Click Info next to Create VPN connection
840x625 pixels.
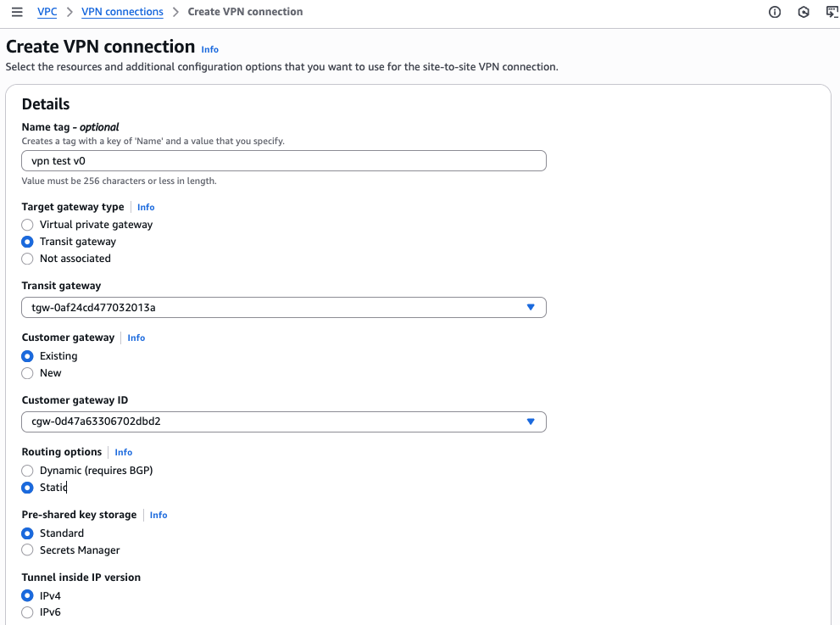[x=209, y=49]
